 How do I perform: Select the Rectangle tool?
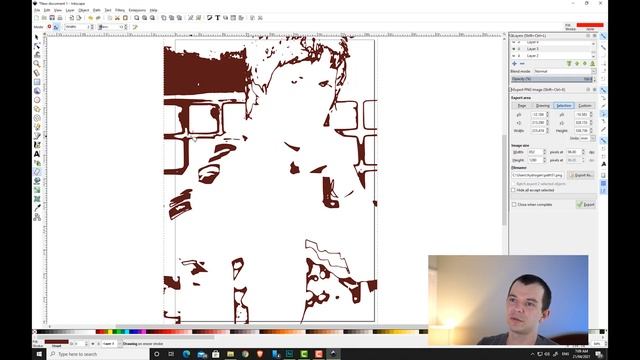(x=37, y=82)
